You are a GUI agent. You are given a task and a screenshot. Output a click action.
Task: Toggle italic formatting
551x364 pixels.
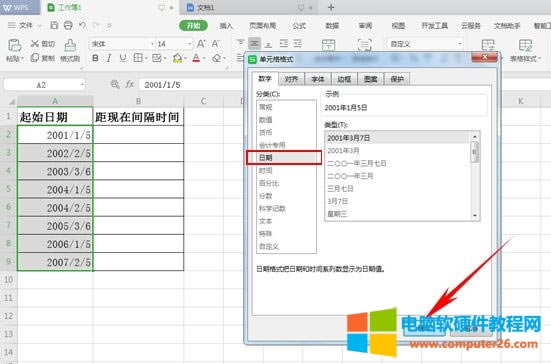pyautogui.click(x=109, y=58)
